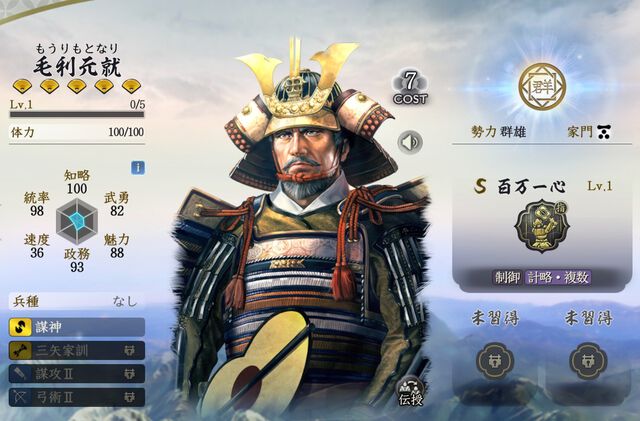Screen dimensions: 640x421
Task: Click the 群 faction crest medallion
Action: (542, 86)
